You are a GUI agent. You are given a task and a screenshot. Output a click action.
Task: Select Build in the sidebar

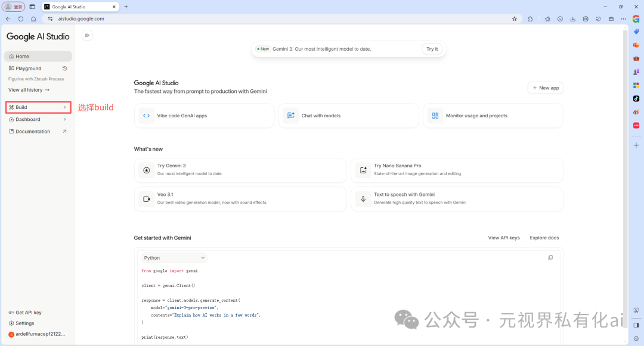(38, 107)
